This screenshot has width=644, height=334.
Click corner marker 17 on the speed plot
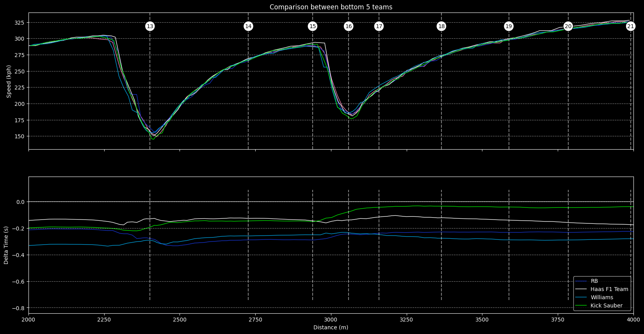[379, 26]
